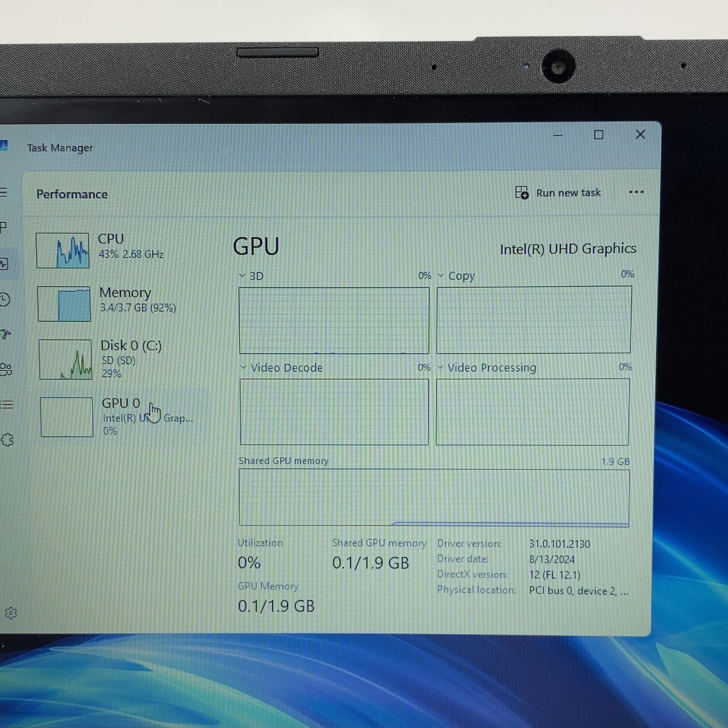This screenshot has width=728, height=728.
Task: Click Run new task button
Action: [558, 193]
